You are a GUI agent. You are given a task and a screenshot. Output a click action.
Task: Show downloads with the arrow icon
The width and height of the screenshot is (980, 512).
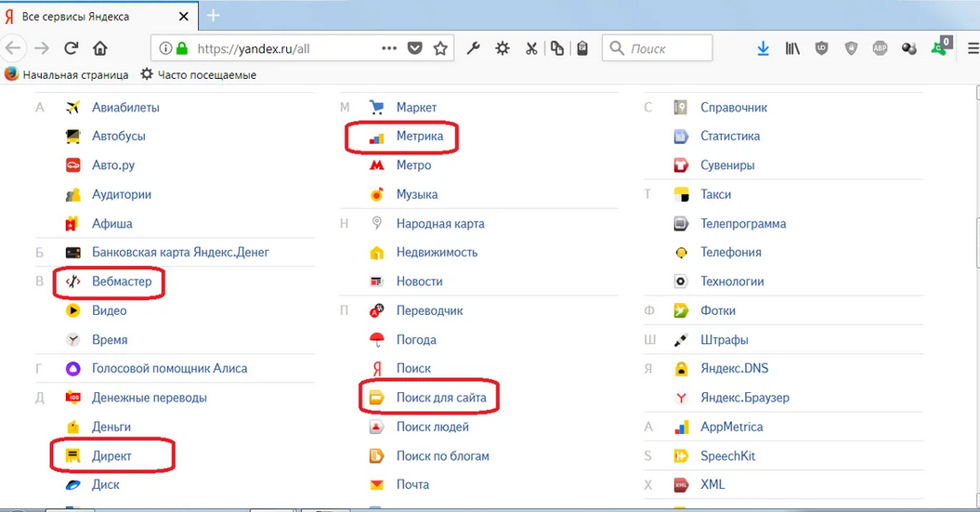click(x=764, y=48)
